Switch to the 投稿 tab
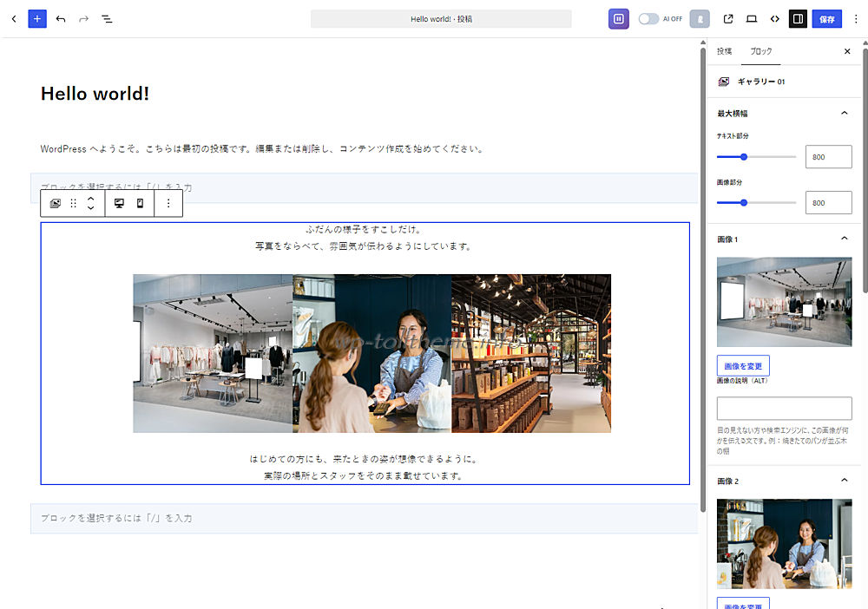Screen dimensions: 868x609 click(724, 51)
